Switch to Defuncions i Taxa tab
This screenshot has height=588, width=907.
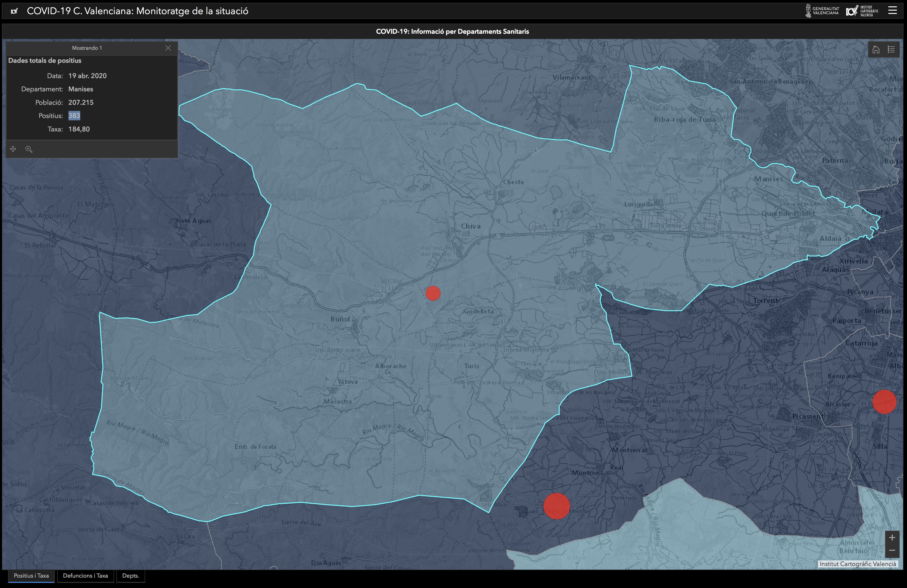[85, 575]
